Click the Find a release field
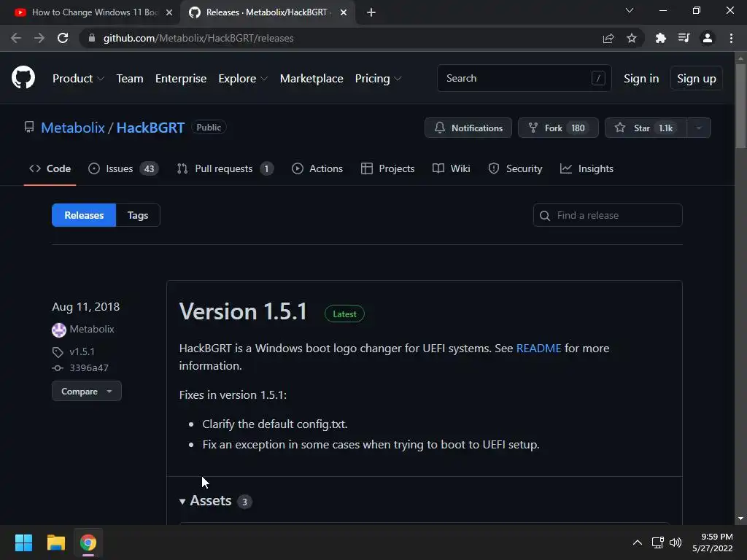Viewport: 747px width, 560px height. click(x=608, y=215)
